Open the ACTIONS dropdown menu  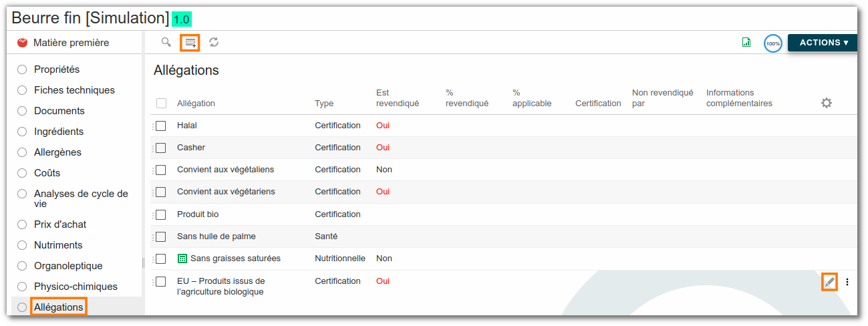[823, 43]
